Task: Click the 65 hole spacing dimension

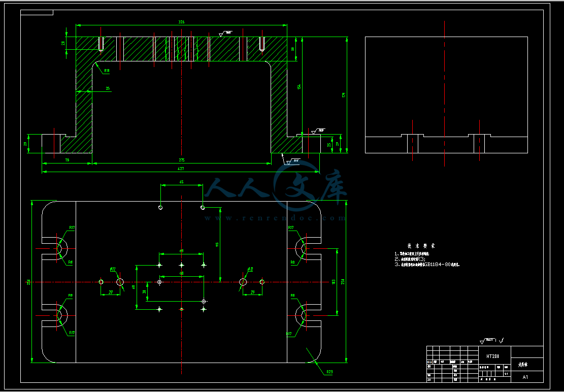Action: point(181,182)
